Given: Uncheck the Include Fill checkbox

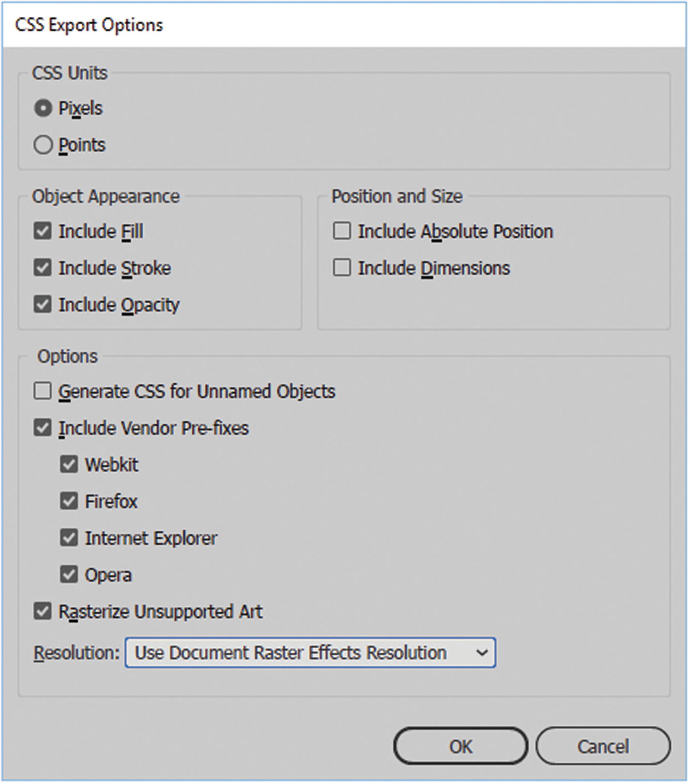Looking at the screenshot, I should [x=43, y=231].
